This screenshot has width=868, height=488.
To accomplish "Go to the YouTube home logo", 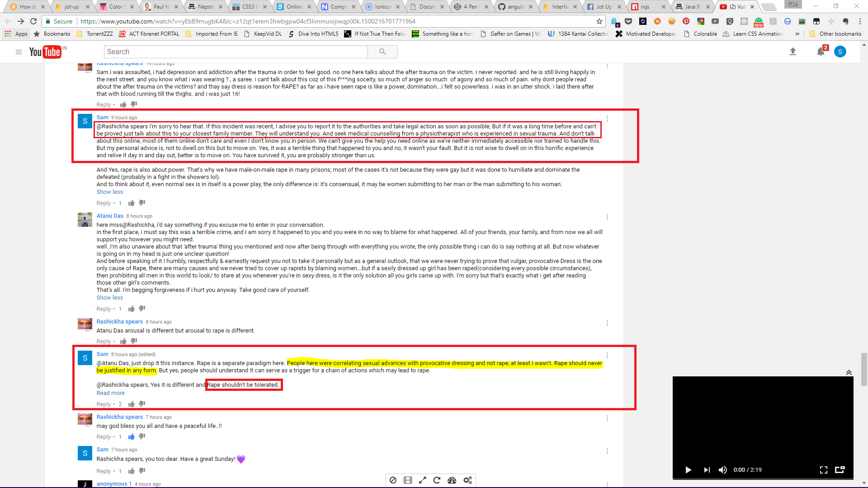I will coord(45,52).
